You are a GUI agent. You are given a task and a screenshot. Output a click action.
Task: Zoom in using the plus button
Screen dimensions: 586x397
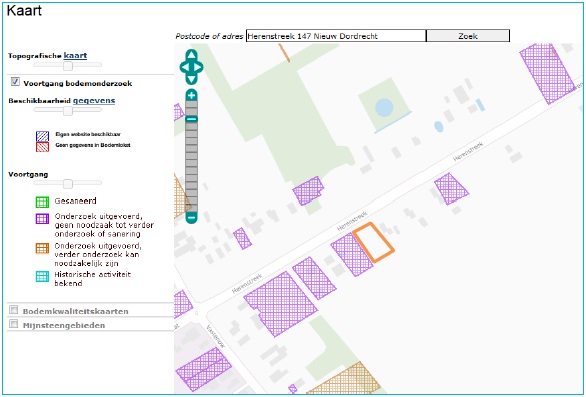[191, 95]
